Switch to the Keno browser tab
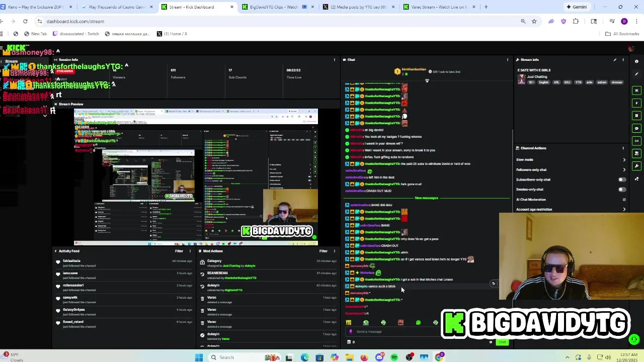644x362 pixels. [36, 7]
